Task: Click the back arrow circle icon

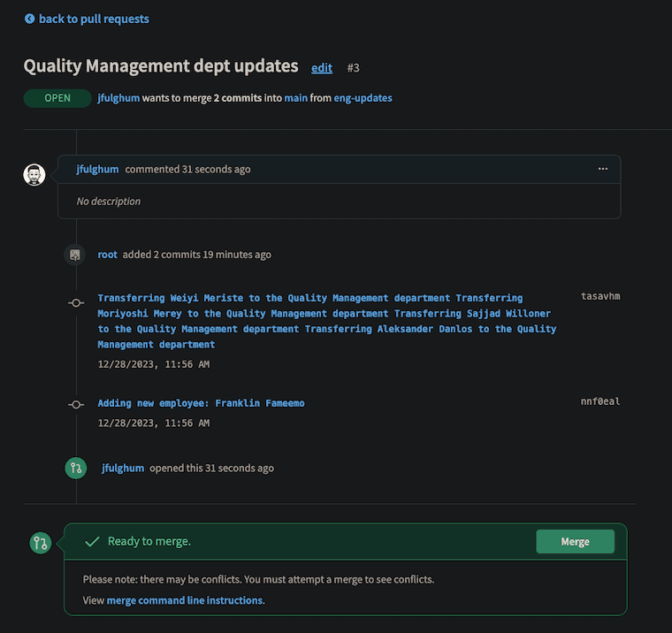Action: point(29,19)
